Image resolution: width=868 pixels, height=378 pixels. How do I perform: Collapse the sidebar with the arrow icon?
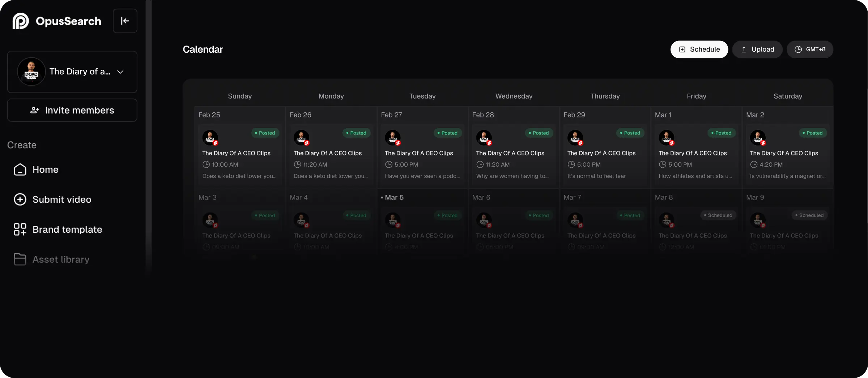tap(125, 21)
